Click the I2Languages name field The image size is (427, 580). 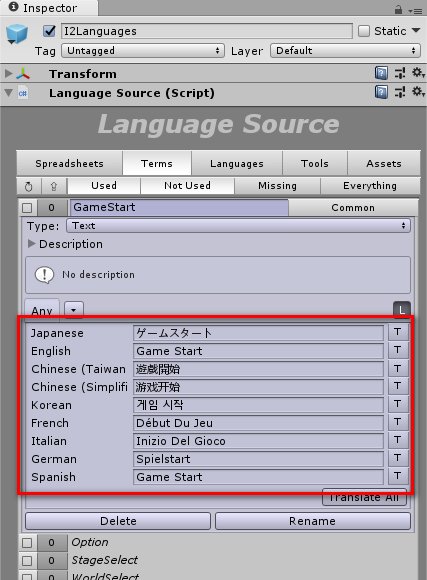[206, 31]
